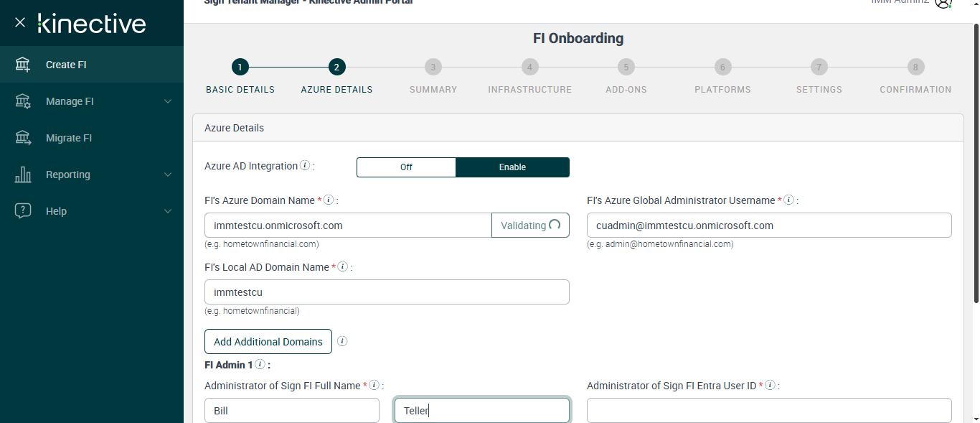Screen dimensions: 980x423
Task: Go to step 6 Platforms
Action: tap(722, 68)
